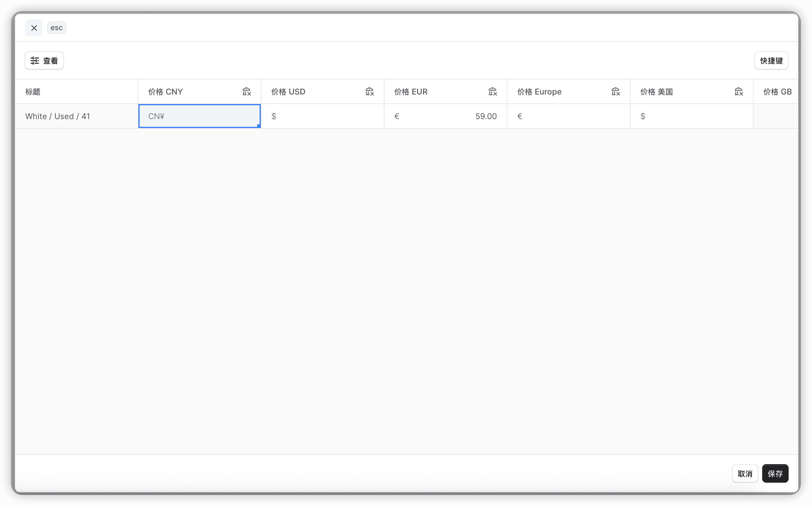Select the 美国 price cell

tap(692, 116)
